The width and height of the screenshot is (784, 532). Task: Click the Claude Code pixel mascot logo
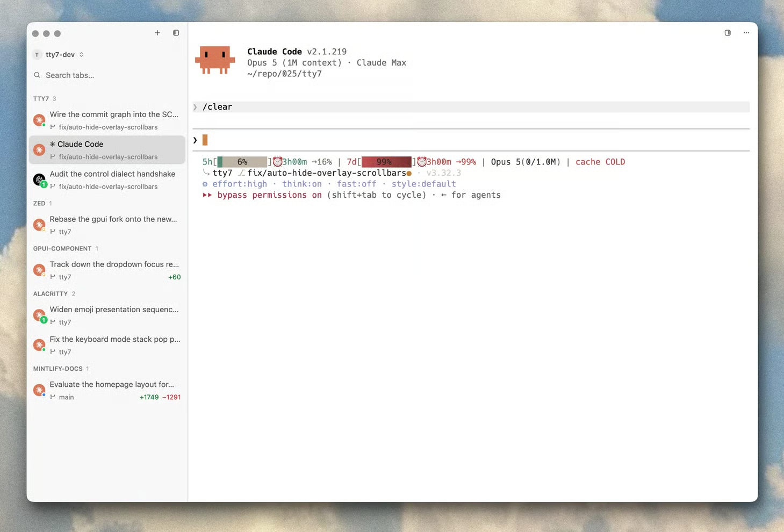pos(215,60)
